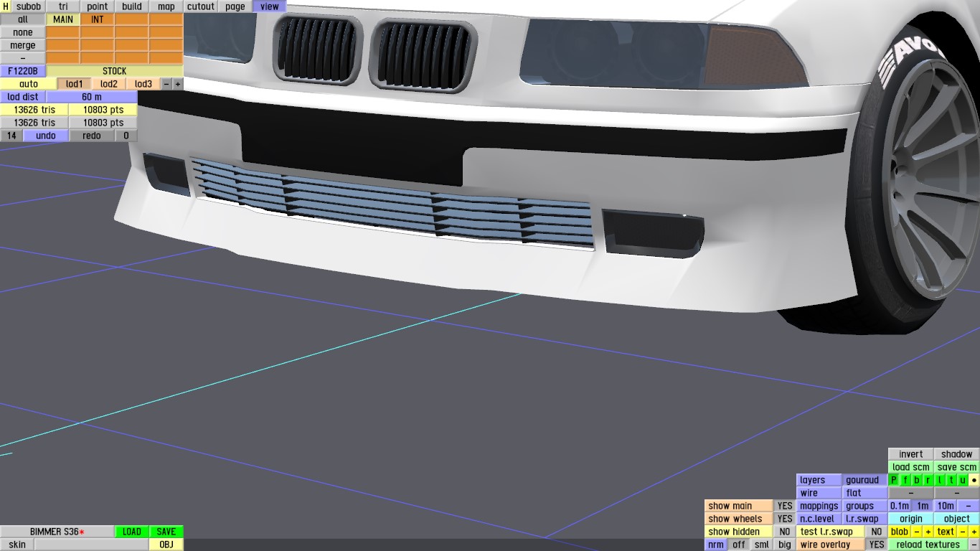Toggle the wire overlay YES value

[x=877, y=545]
